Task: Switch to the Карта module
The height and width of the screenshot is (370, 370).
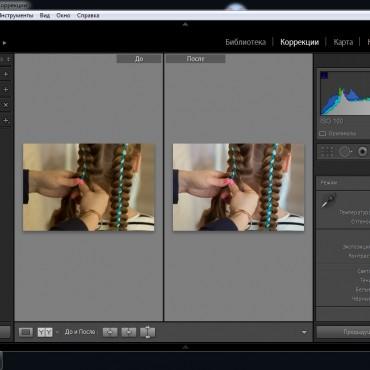Action: (343, 42)
